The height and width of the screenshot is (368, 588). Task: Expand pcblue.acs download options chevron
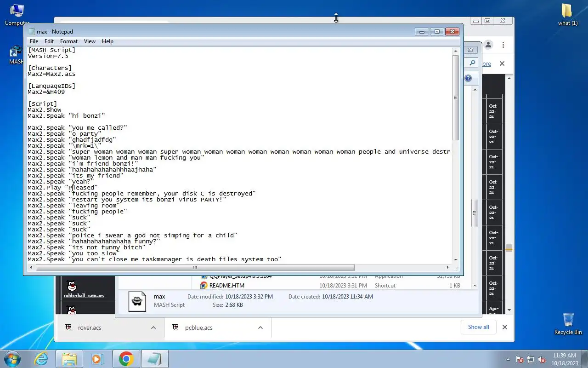click(x=260, y=328)
